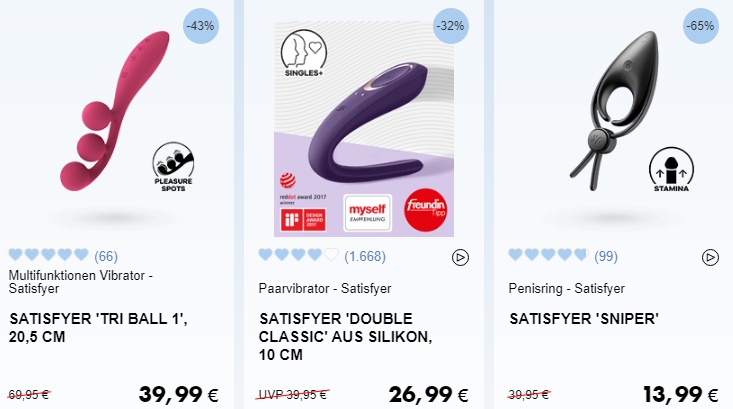
Task: Click the Stamina feature icon
Action: pos(671,170)
